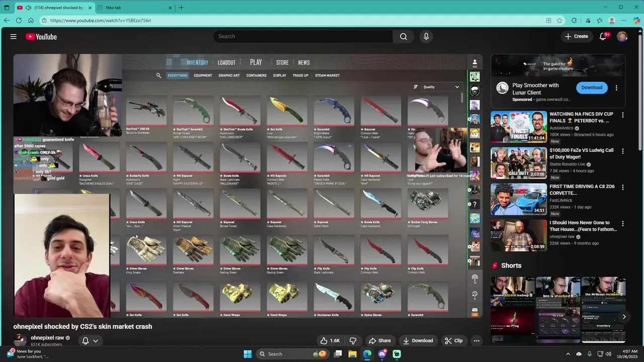Show hidden system tray icons chevron
The width and height of the screenshot is (644, 362).
coord(568,354)
